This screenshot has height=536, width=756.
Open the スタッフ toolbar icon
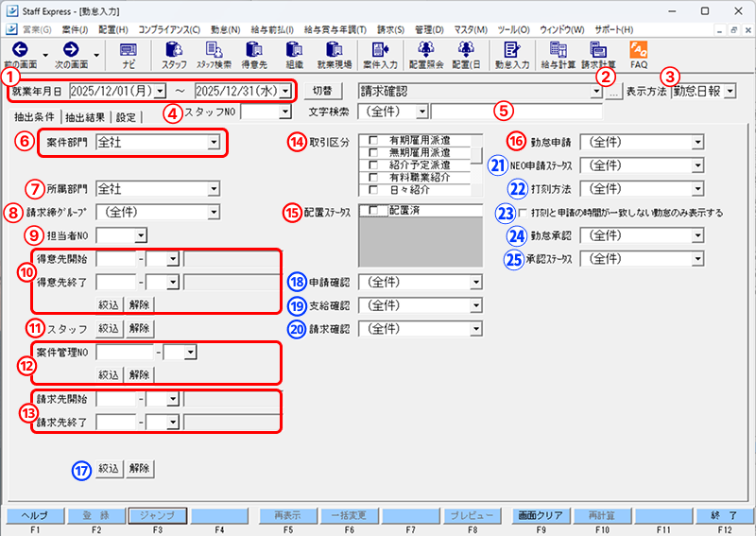click(x=174, y=55)
